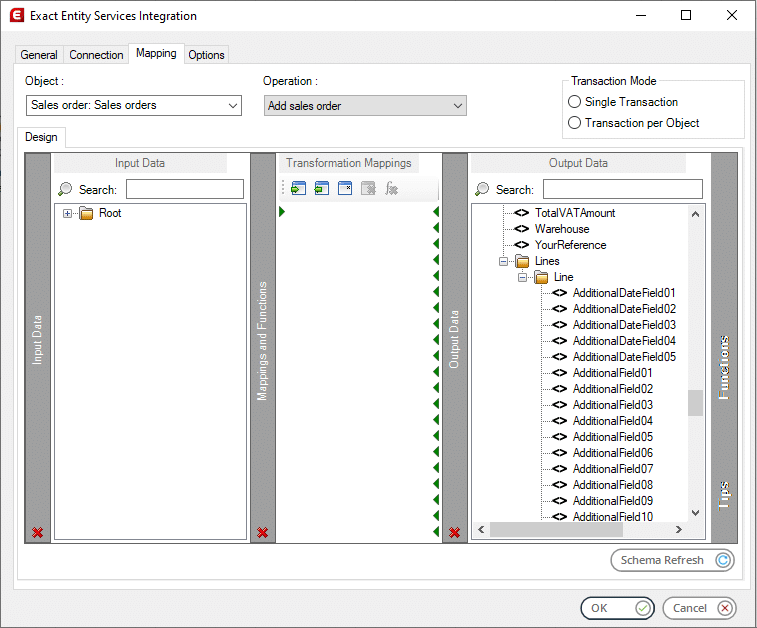Screen dimensions: 757x628
Task: Click the greyed-out remove function (fx) icon
Action: coord(392,188)
